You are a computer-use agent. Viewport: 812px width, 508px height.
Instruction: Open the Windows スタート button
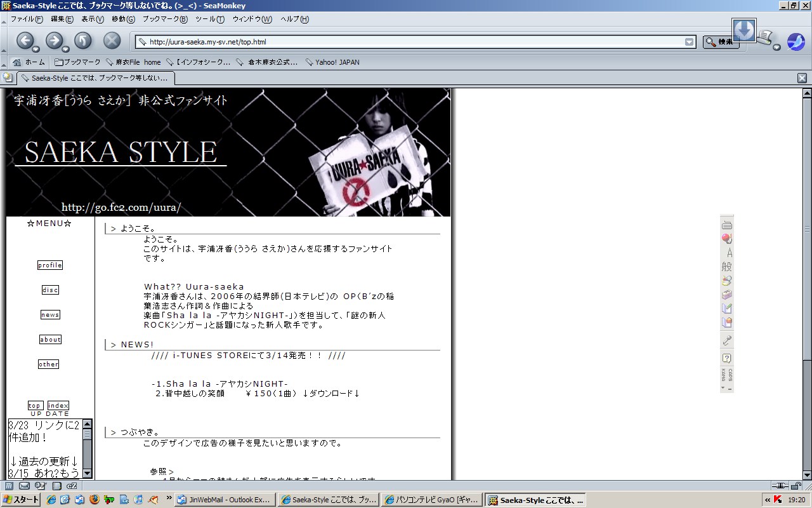point(20,500)
